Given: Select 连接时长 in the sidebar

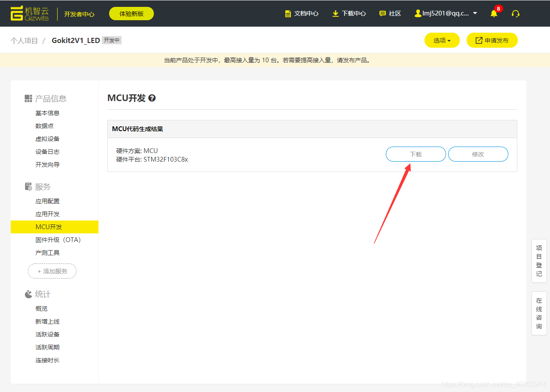Looking at the screenshot, I should point(47,360).
